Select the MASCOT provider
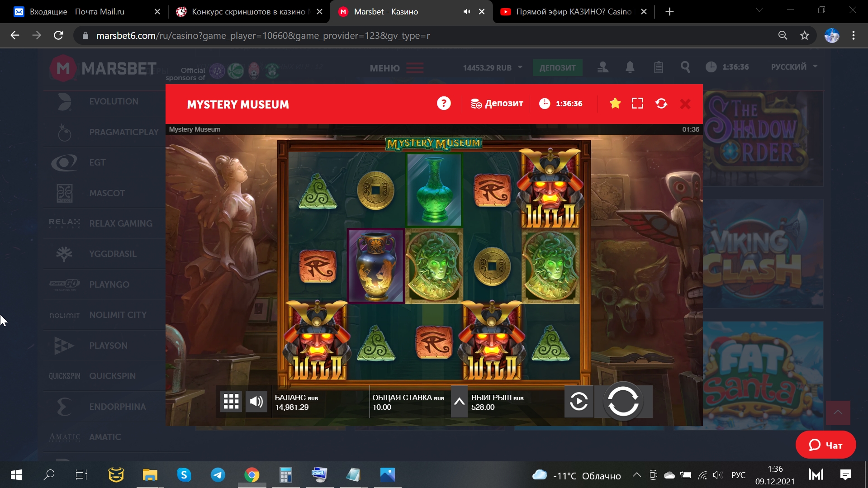Screen dimensions: 868x488 click(x=104, y=194)
